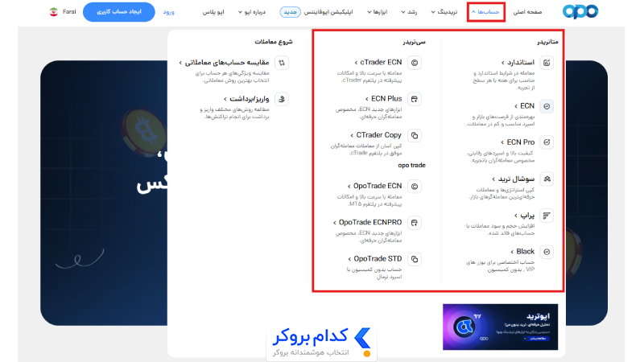The height and width of the screenshot is (362, 644).
Task: Open the استاندارد account link
Action: [x=518, y=63]
